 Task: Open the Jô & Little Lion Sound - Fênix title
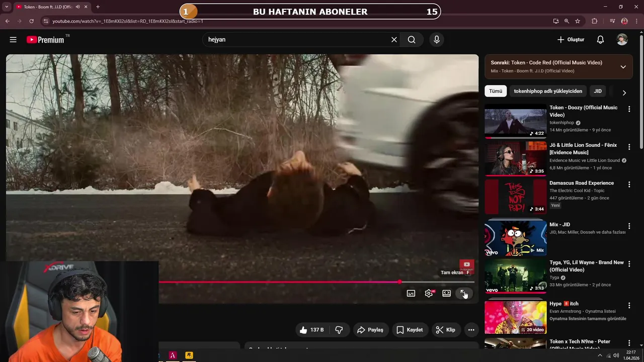pyautogui.click(x=583, y=149)
